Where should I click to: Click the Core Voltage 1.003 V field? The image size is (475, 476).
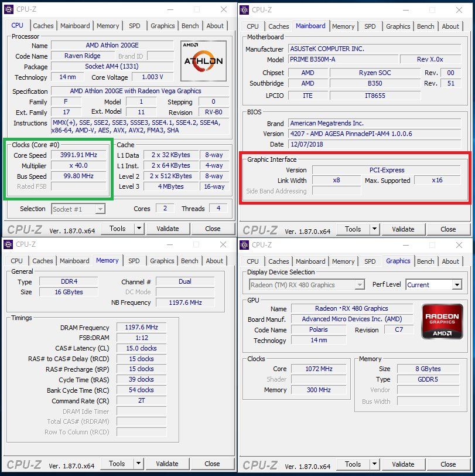point(152,77)
